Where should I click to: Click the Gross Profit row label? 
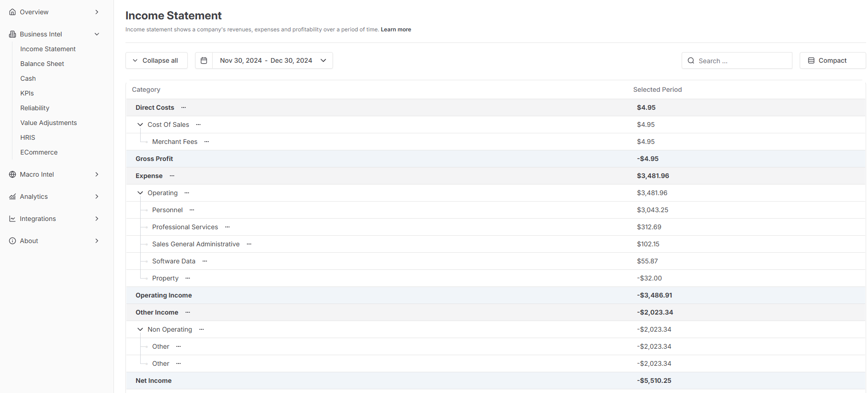click(154, 159)
